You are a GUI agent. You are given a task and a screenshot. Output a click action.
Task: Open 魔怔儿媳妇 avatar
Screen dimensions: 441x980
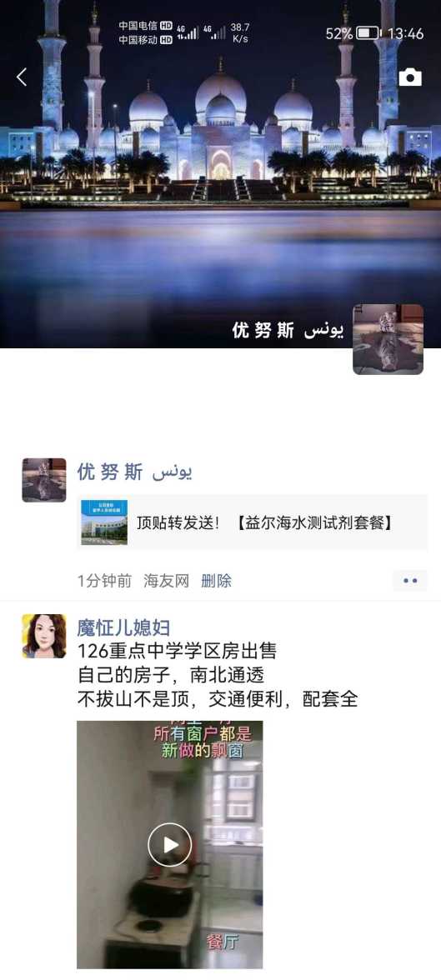[44, 637]
